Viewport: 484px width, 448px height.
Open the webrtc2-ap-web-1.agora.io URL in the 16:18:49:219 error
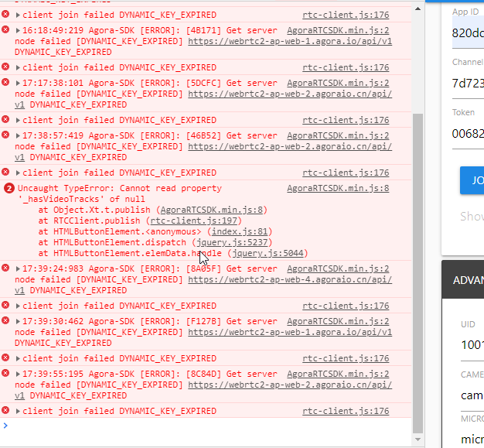coord(290,42)
